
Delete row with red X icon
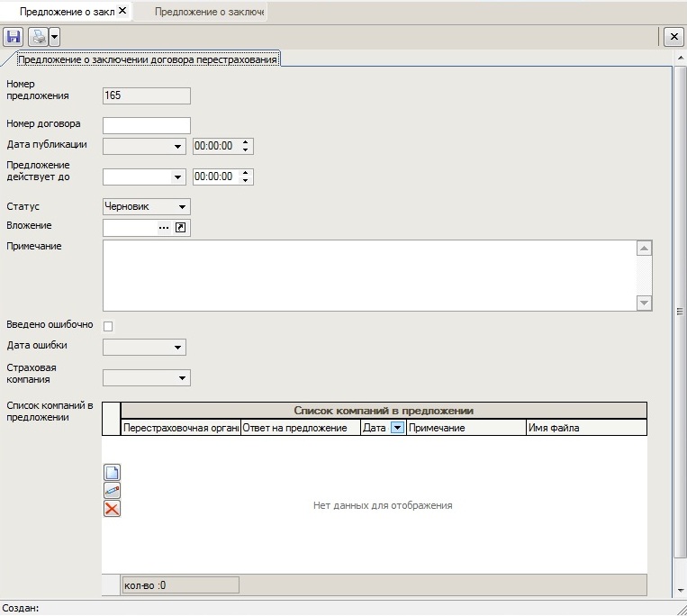click(x=113, y=509)
